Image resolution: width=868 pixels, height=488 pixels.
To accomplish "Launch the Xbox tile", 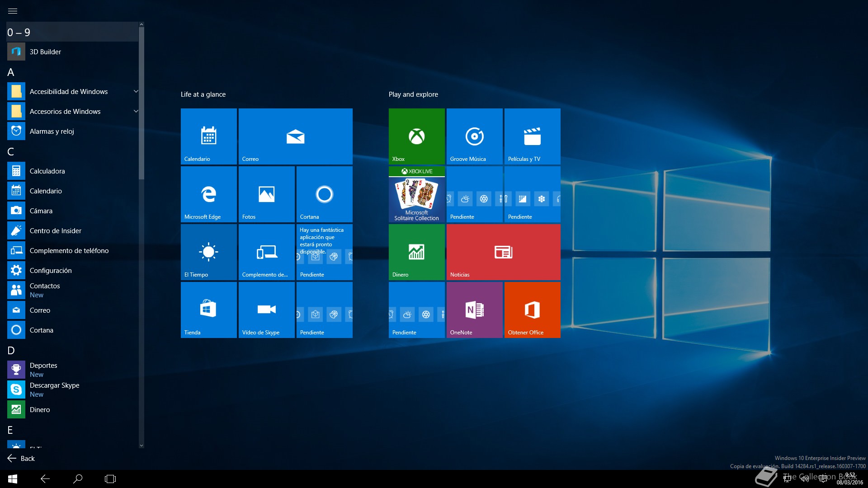I will (417, 136).
